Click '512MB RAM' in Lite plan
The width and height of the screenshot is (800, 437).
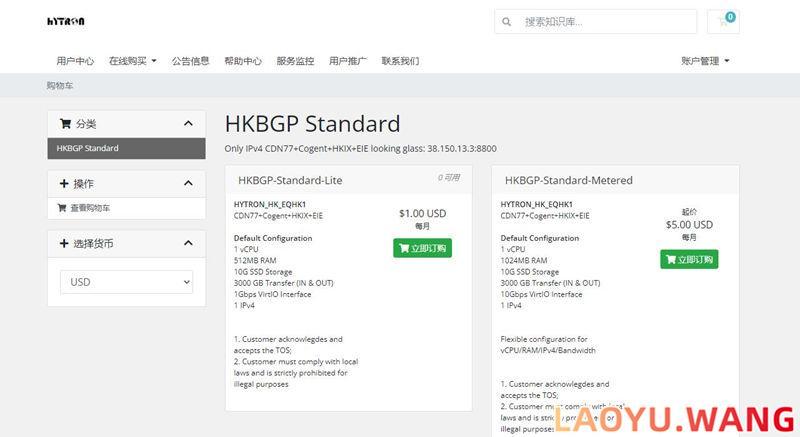coord(255,261)
